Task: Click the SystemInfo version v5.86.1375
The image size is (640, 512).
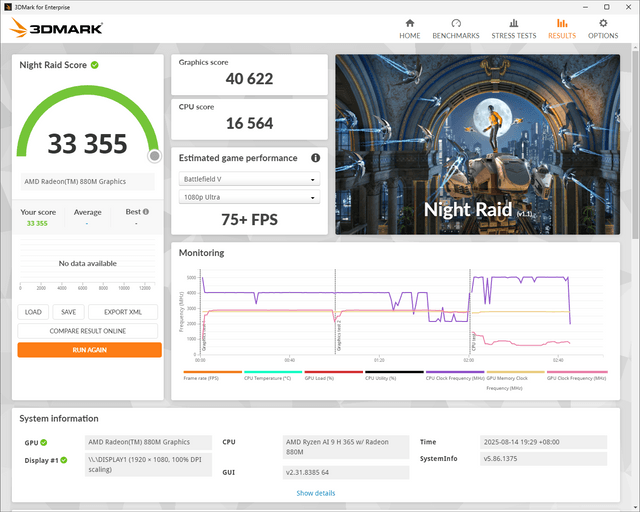Action: (x=544, y=459)
